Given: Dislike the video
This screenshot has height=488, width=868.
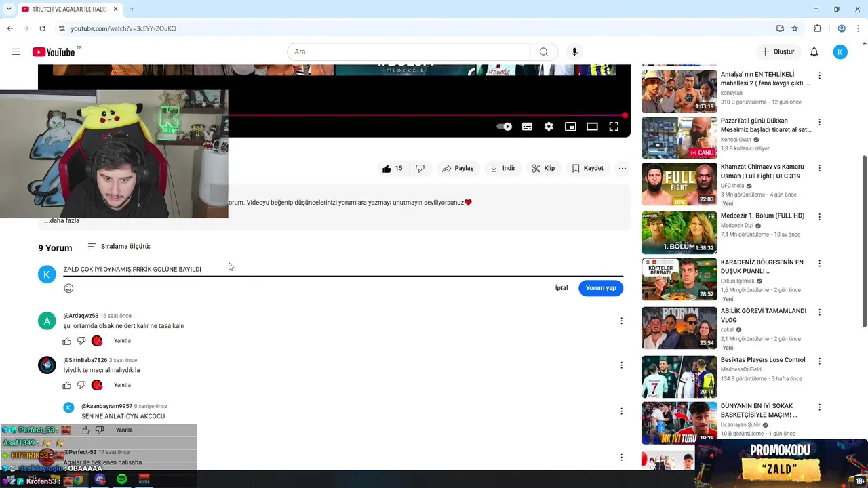Looking at the screenshot, I should click(420, 168).
